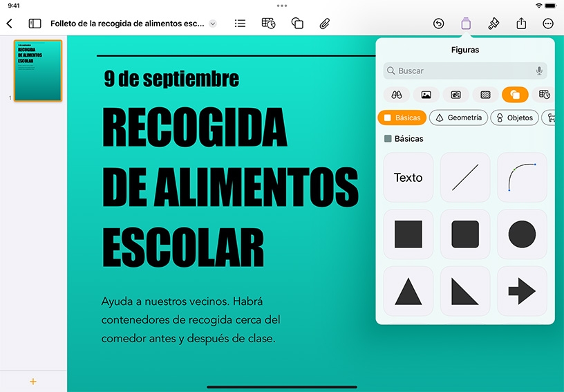Insert the right triangle shape
Screen dimensions: 564x392
click(465, 291)
